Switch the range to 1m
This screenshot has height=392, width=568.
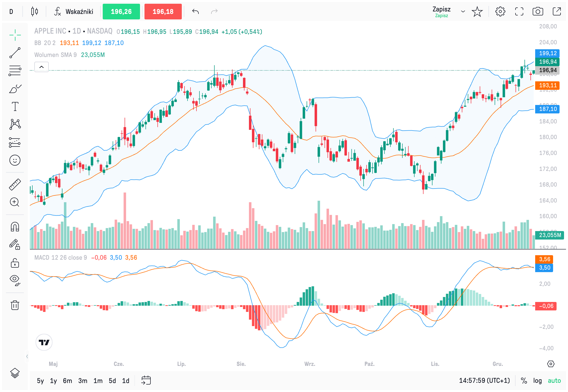point(98,381)
